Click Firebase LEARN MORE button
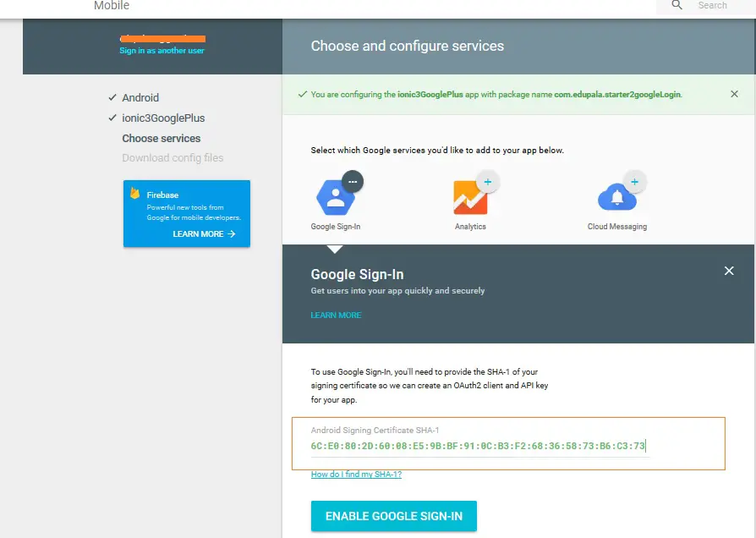Viewport: 756px width, 538px height. pyautogui.click(x=204, y=234)
